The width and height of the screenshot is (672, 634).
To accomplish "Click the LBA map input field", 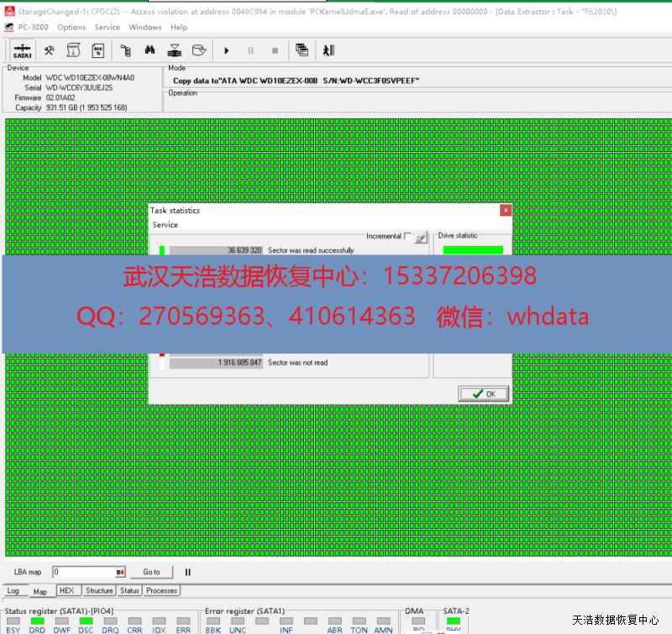I will 84,572.
